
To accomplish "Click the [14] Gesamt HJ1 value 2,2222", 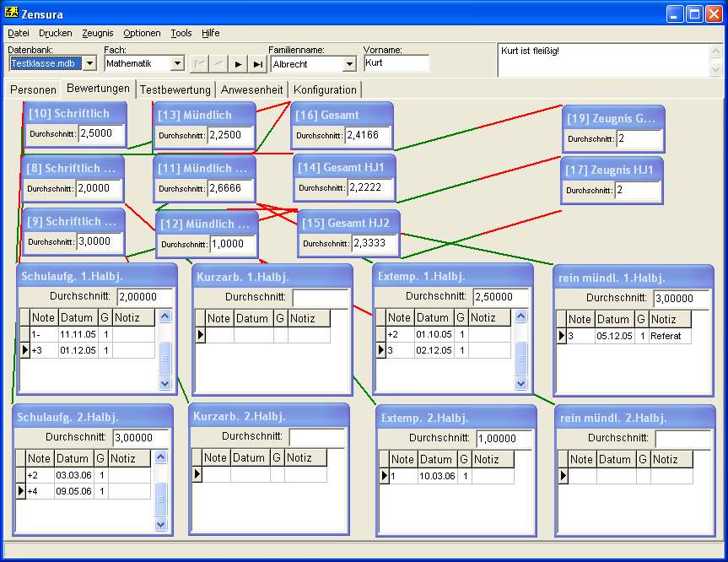I will coord(370,187).
